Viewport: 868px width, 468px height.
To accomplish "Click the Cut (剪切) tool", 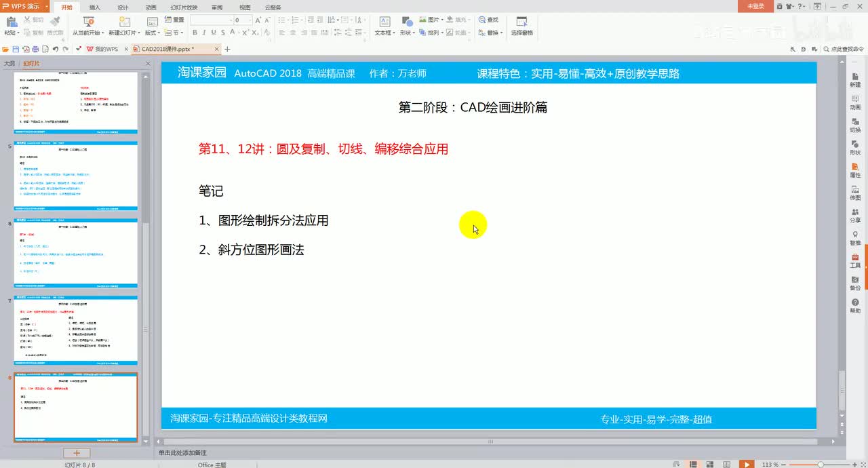I will click(33, 20).
